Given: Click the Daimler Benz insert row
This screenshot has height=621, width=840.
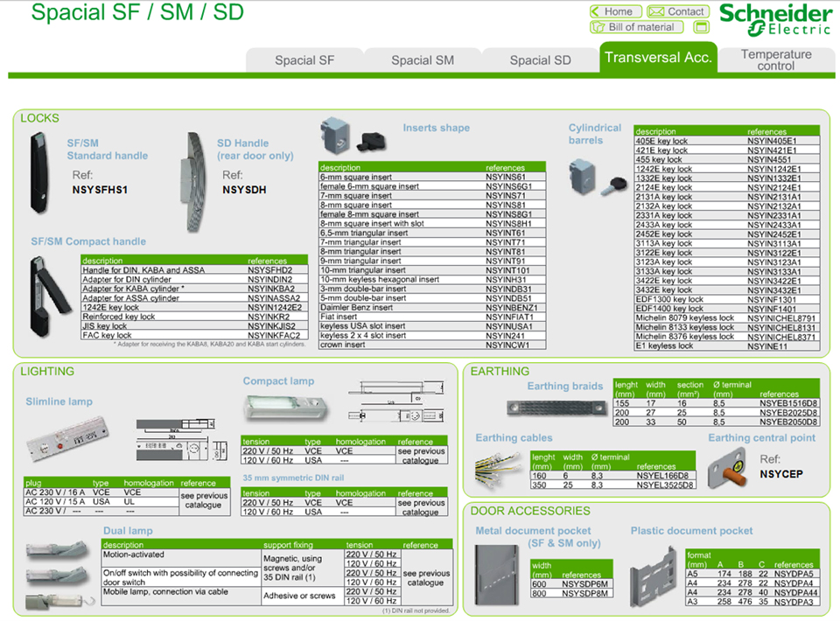Looking at the screenshot, I should pos(432,307).
